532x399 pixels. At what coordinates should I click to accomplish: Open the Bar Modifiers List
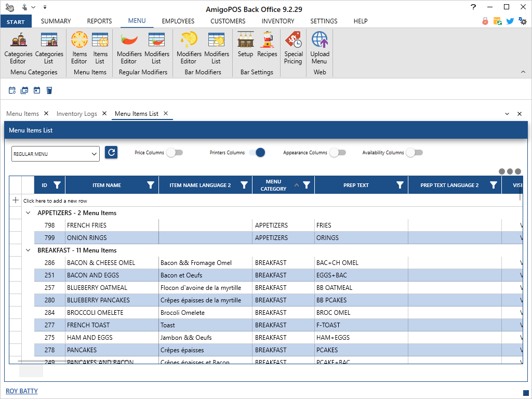tap(216, 48)
